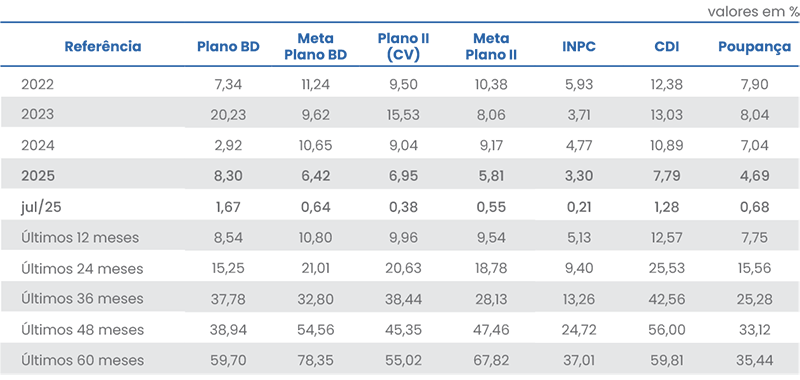Click the jul/25 row label
This screenshot has height=380, width=800.
point(41,208)
